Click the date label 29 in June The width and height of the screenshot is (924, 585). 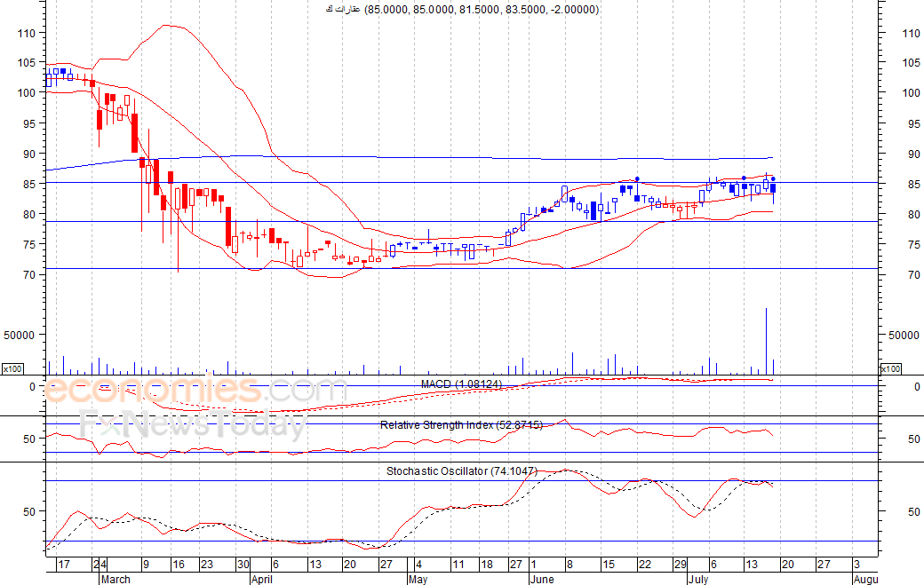681,565
